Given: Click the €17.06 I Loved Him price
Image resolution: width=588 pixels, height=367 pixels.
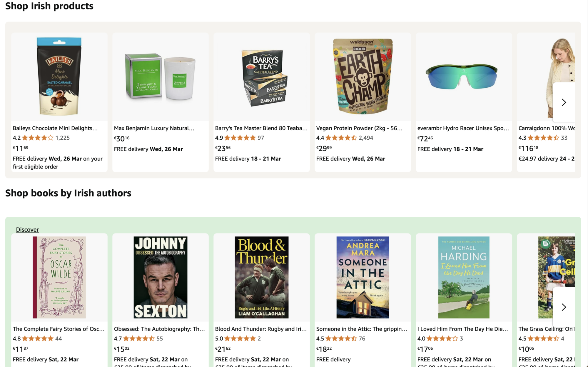Looking at the screenshot, I should [425, 349].
